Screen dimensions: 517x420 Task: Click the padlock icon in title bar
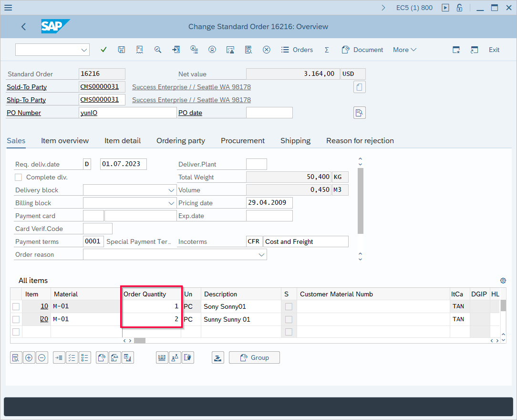[x=459, y=8]
